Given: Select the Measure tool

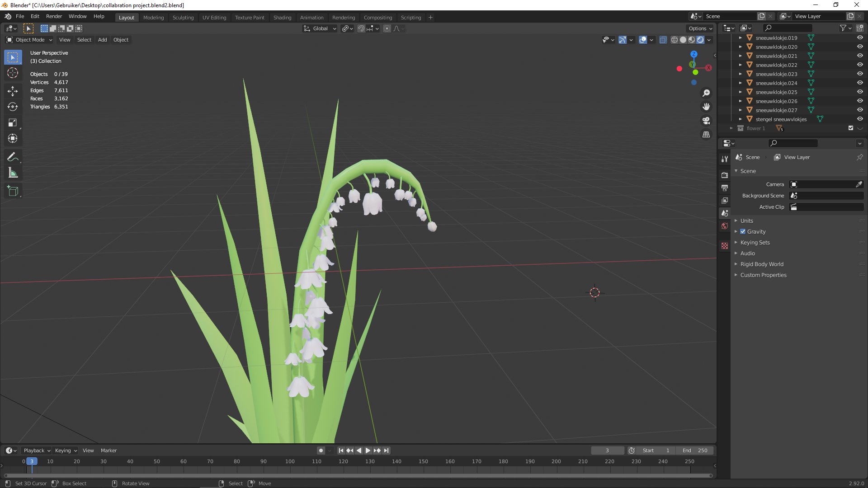Looking at the screenshot, I should pyautogui.click(x=13, y=173).
